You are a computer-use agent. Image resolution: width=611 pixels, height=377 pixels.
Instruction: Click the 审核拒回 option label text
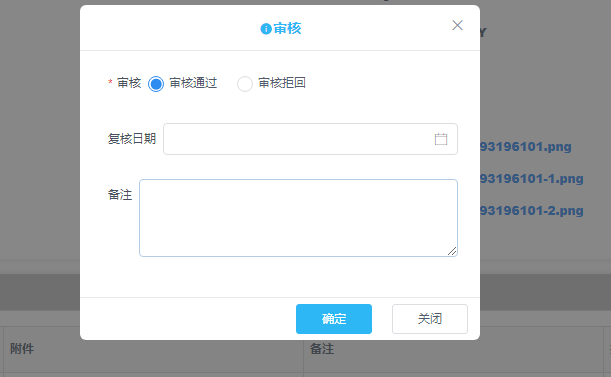pyautogui.click(x=282, y=83)
